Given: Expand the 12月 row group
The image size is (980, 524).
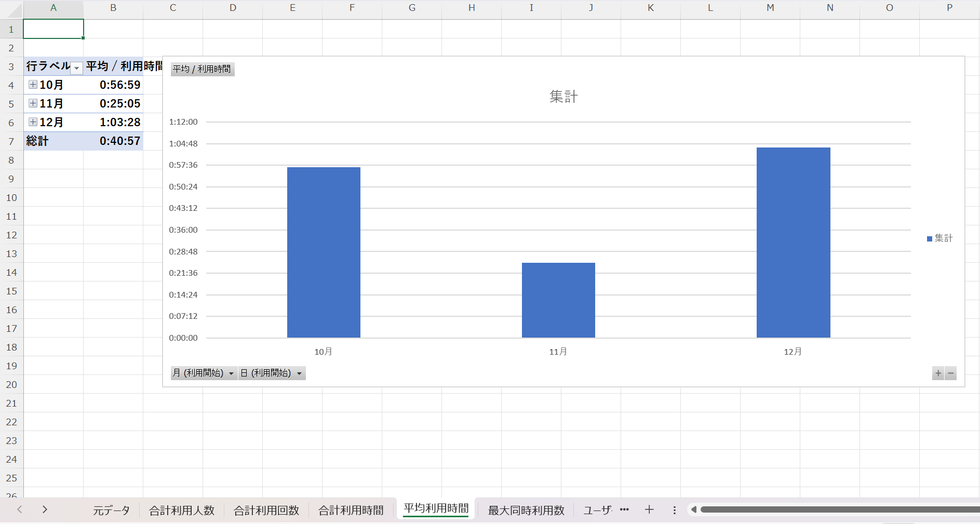Looking at the screenshot, I should [x=33, y=122].
